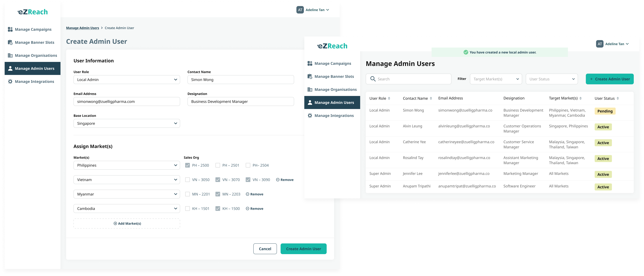The image size is (644, 276).
Task: Click anupamtripat@zuelligpharma.co email cell
Action: point(467,186)
